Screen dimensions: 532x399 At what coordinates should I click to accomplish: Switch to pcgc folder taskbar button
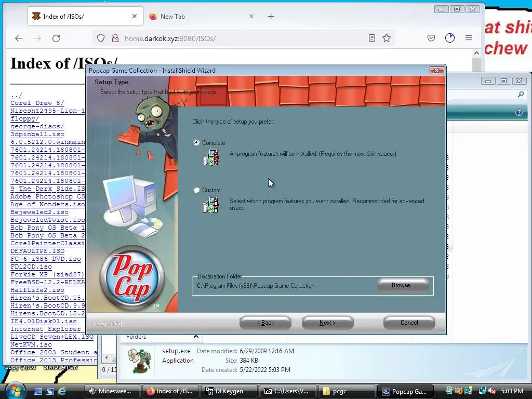click(347, 391)
